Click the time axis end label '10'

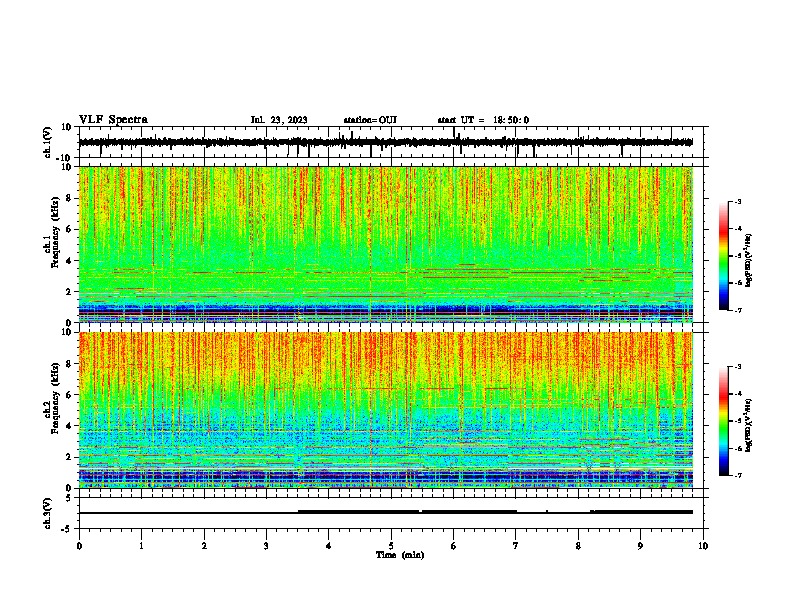point(703,546)
